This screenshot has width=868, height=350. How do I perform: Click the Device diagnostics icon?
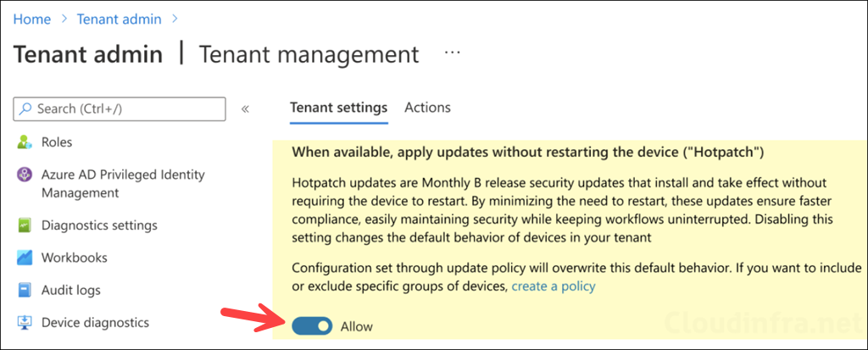(25, 322)
